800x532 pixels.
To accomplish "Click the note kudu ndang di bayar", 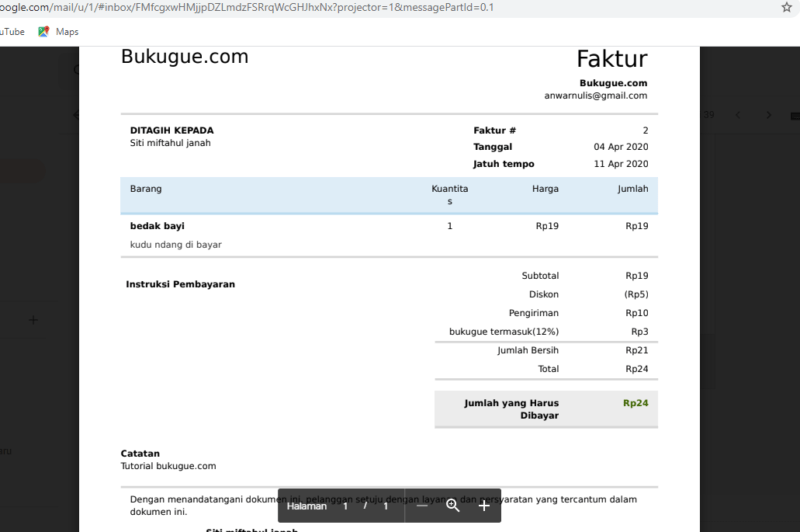I will [x=176, y=245].
